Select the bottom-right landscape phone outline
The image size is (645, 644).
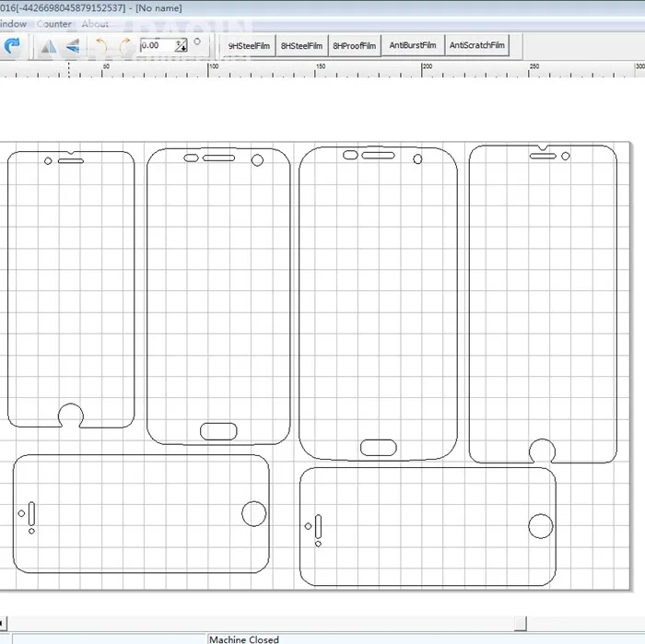[x=428, y=526]
